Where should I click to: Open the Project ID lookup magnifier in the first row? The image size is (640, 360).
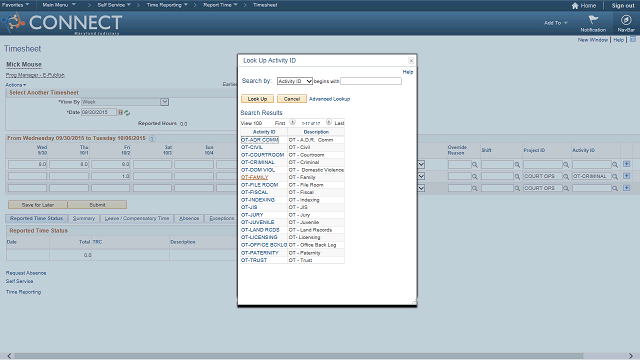click(x=566, y=165)
